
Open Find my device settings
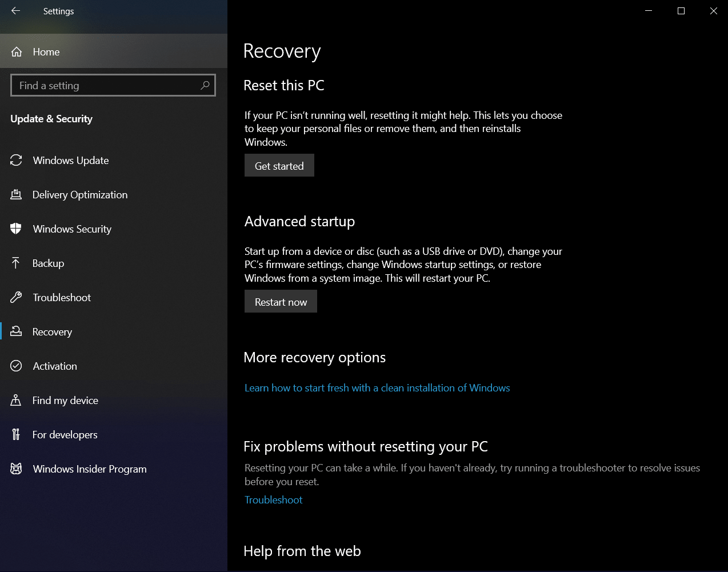[114, 401]
